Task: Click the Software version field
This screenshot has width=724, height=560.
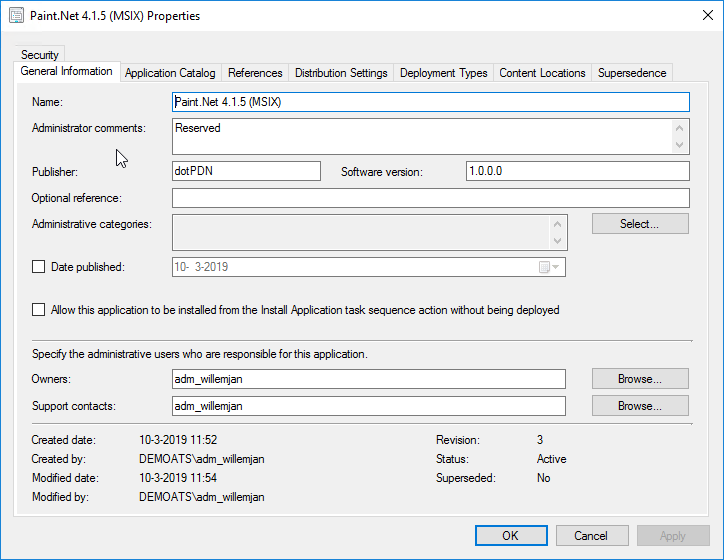Action: click(577, 171)
